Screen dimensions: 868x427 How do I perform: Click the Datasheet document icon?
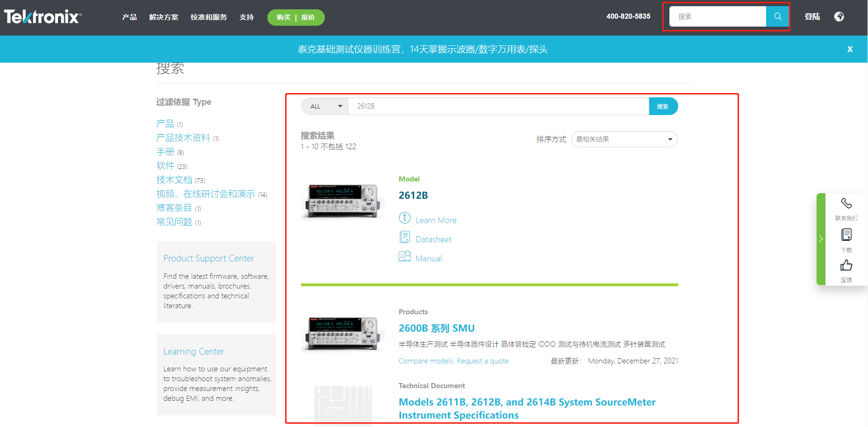[x=404, y=238]
